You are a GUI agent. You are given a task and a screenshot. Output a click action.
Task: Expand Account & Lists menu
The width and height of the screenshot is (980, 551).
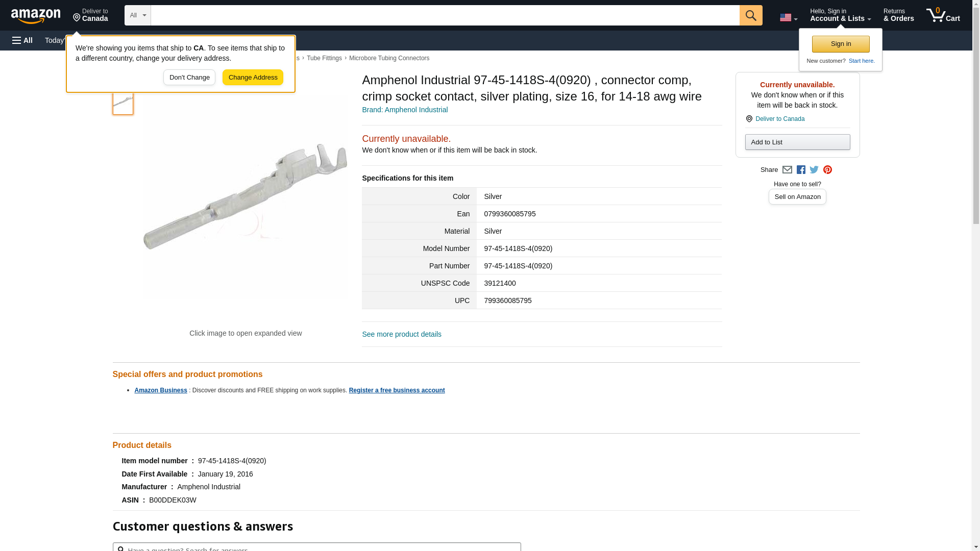click(840, 15)
